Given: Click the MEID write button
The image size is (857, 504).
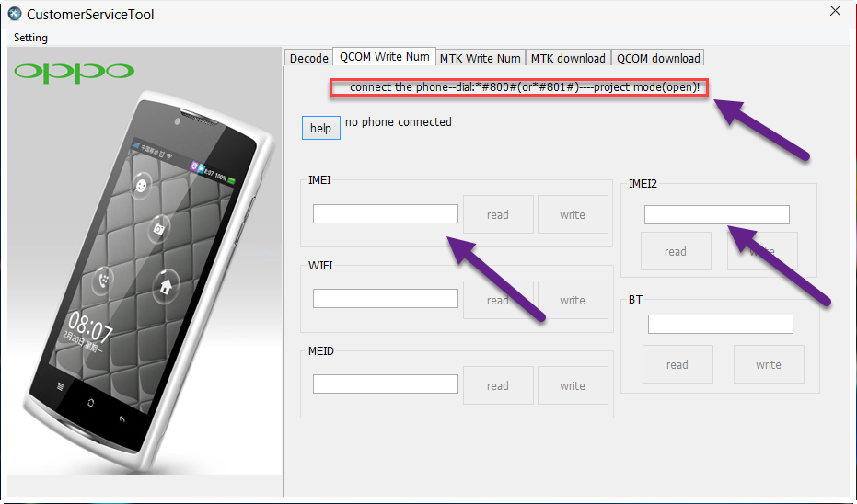Looking at the screenshot, I should click(x=573, y=385).
